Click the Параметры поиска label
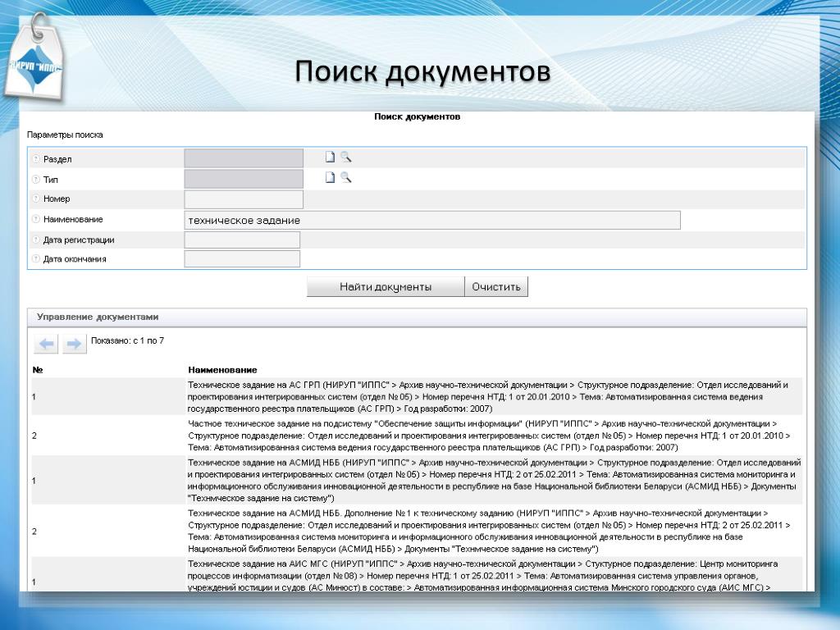Viewport: 840px width, 630px height. 65,135
